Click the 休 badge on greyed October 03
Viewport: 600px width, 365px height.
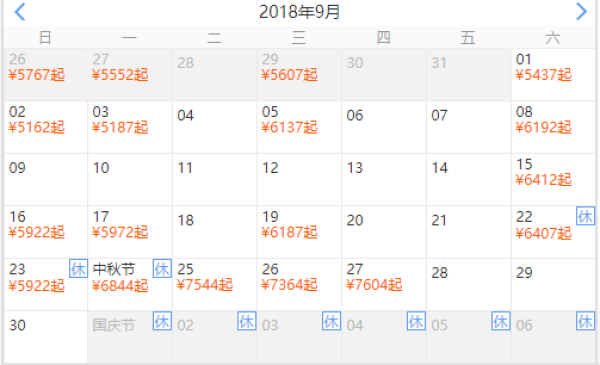331,321
